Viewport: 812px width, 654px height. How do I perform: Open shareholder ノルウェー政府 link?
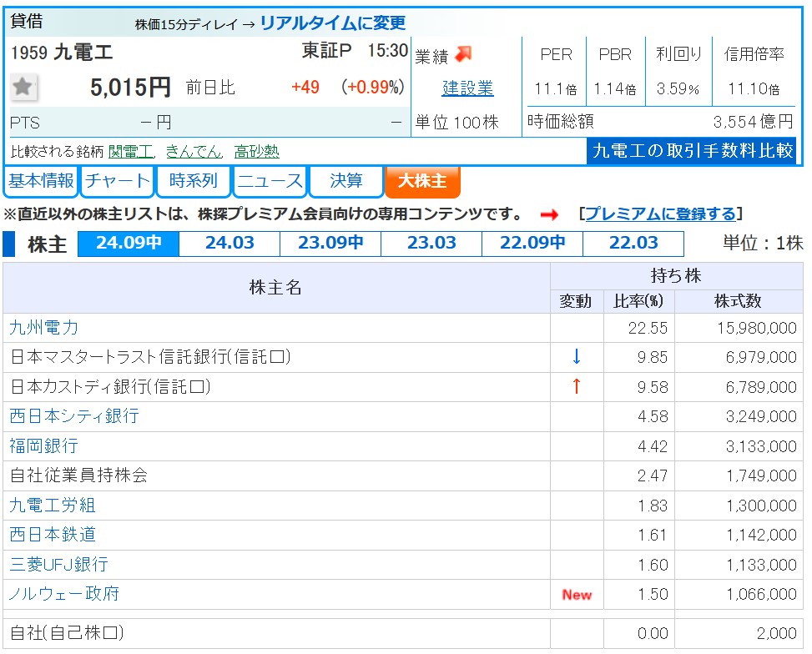64,594
